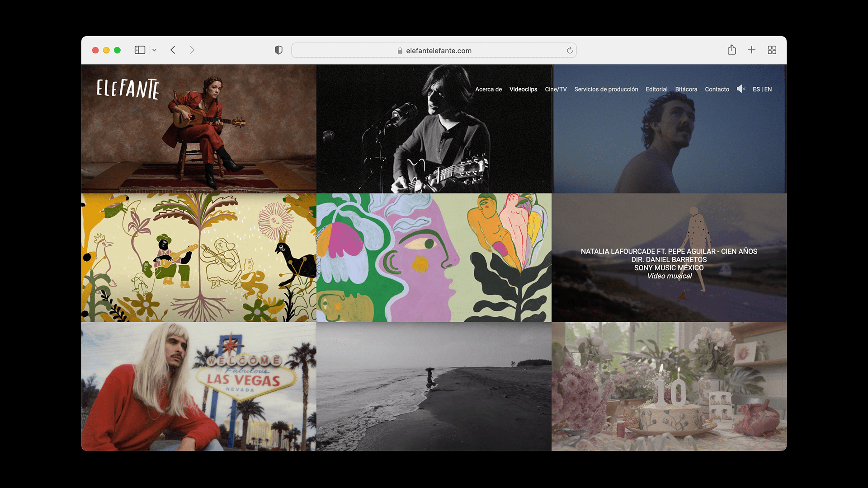Image resolution: width=868 pixels, height=488 pixels.
Task: Maximize the Safari window
Action: coord(117,50)
